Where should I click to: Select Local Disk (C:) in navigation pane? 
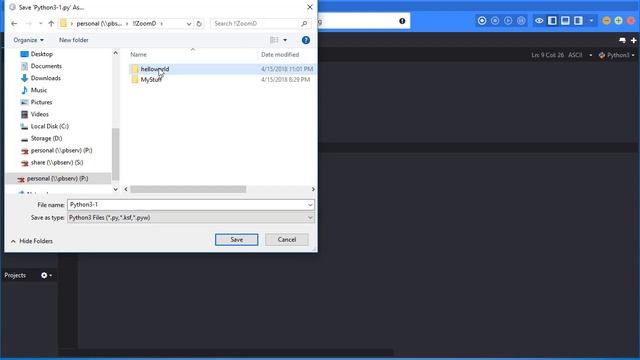(50, 126)
